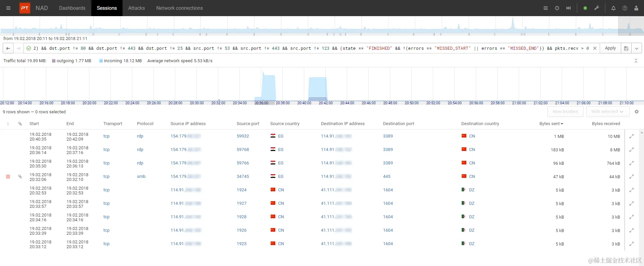The height and width of the screenshot is (266, 644).
Task: Click the New incident button
Action: point(565,112)
